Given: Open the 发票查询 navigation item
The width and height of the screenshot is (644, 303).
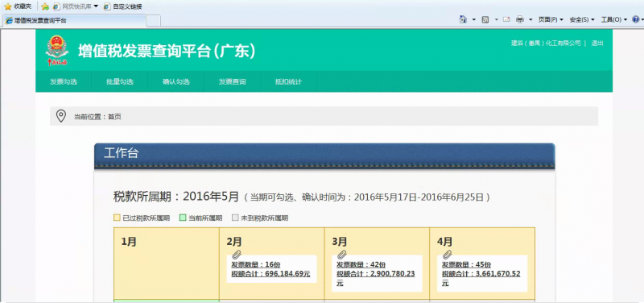Looking at the screenshot, I should pyautogui.click(x=232, y=81).
